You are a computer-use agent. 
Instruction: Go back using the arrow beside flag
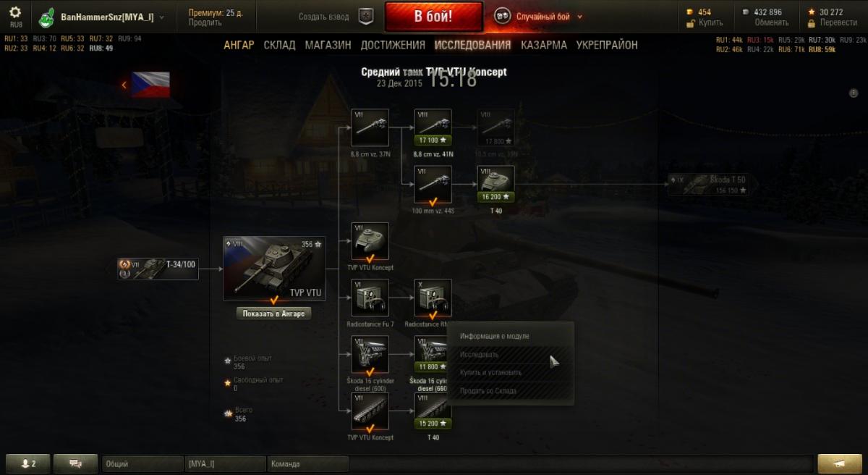coord(124,85)
